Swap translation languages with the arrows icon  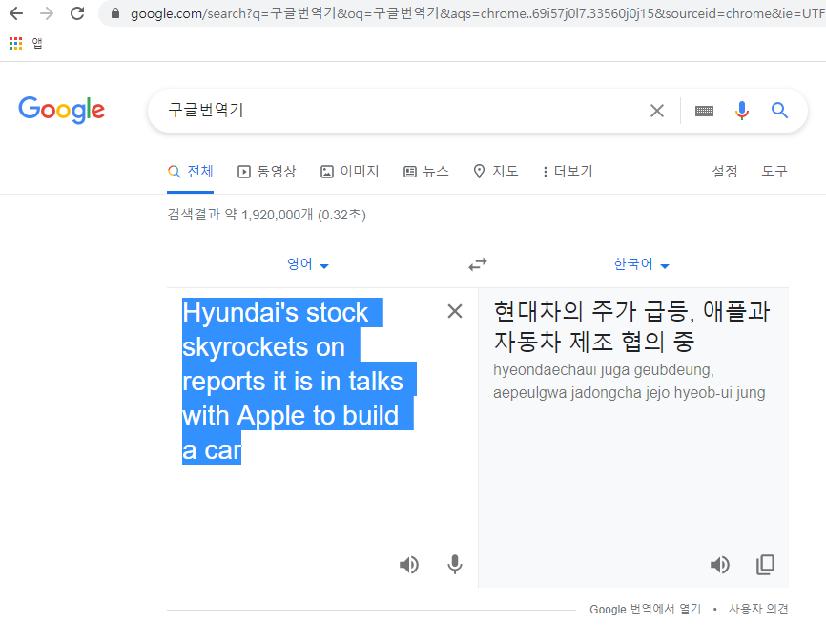pos(478,264)
